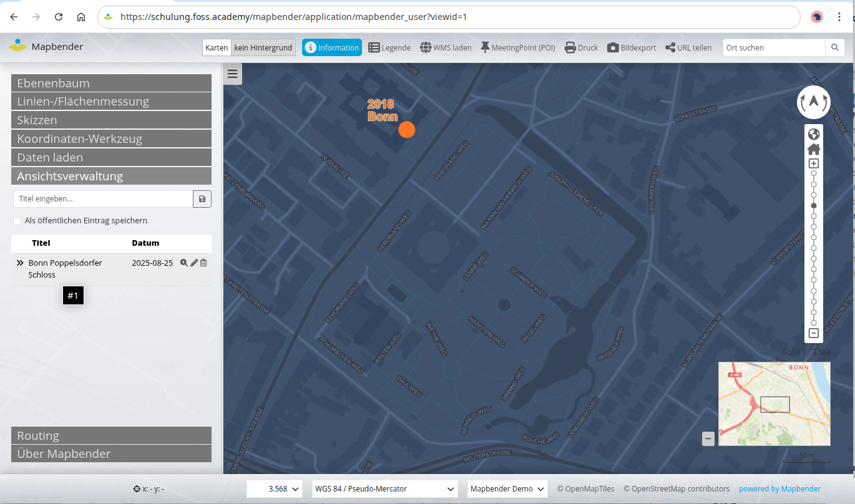Zoom to the saved Bonn Poppelsdorfer Schloss view

(183, 263)
